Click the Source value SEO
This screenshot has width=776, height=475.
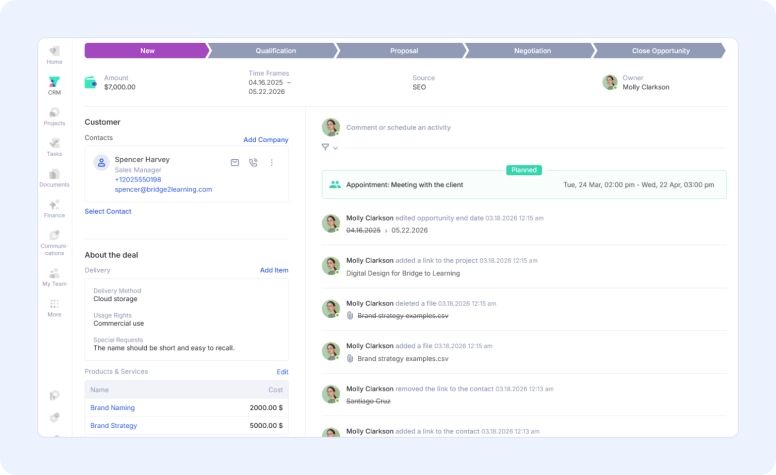419,87
